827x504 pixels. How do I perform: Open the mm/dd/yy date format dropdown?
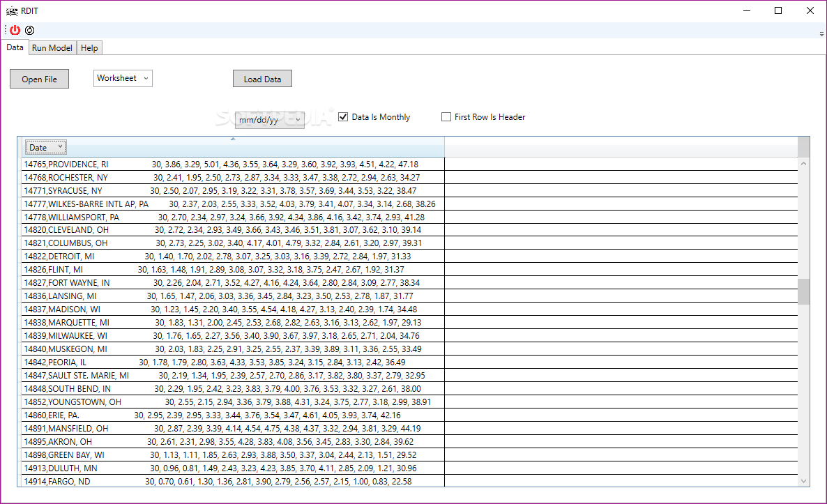coord(270,120)
